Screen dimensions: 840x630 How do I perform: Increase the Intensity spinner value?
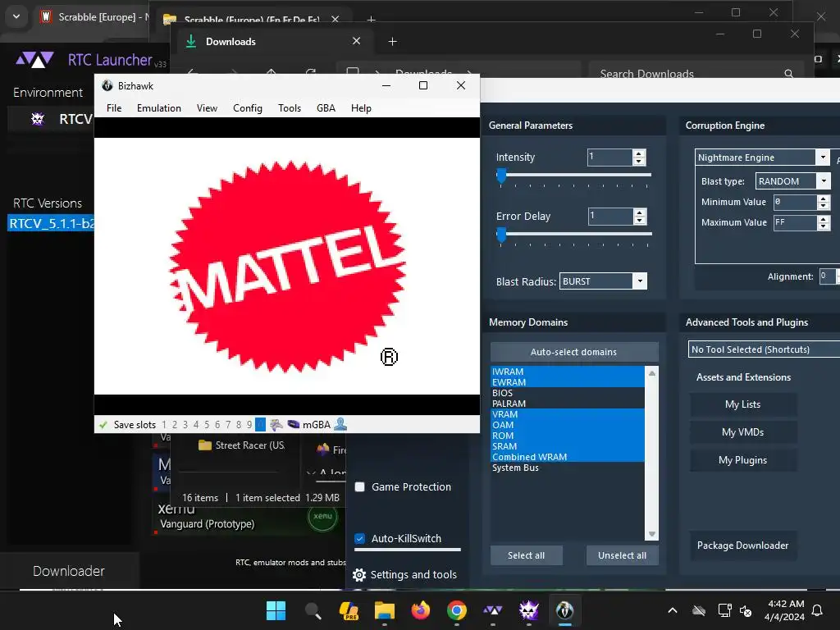coord(638,153)
